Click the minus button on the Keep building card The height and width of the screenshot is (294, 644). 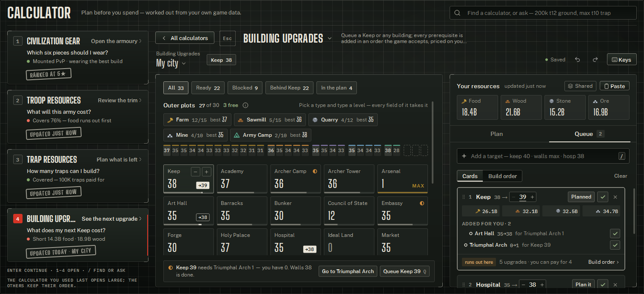(196, 172)
